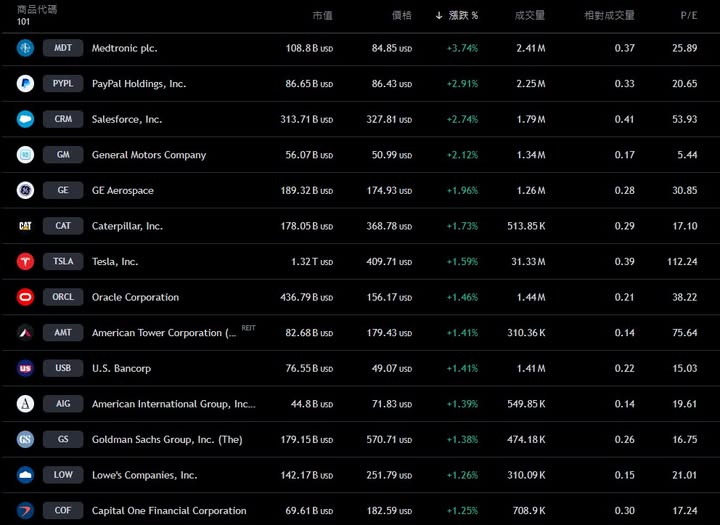The height and width of the screenshot is (525, 720).
Task: Click the Capital One logo icon
Action: [x=25, y=510]
